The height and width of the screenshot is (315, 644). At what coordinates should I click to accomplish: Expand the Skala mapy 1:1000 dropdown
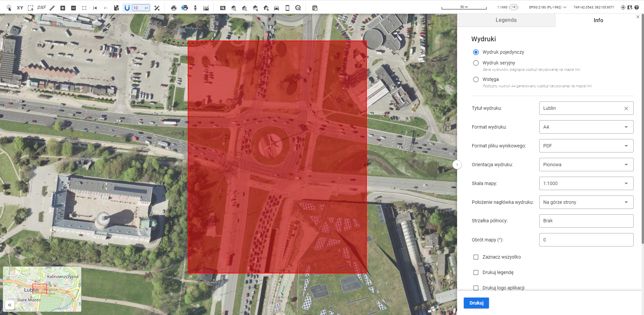click(586, 183)
